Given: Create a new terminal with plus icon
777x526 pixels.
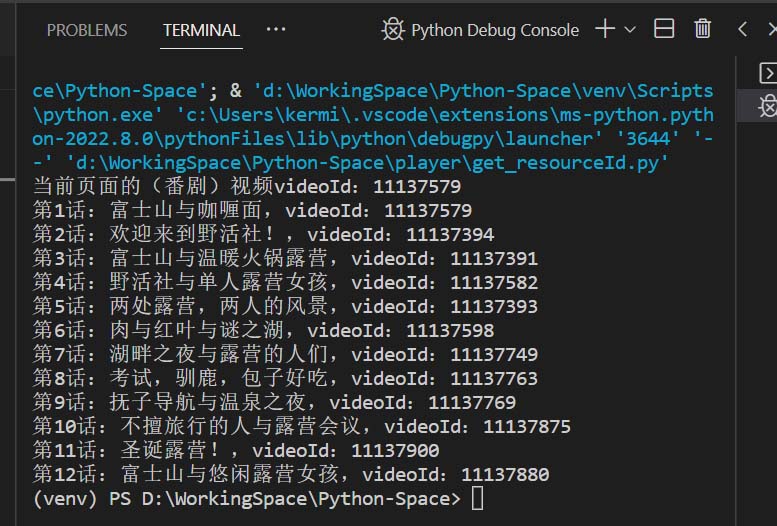Looking at the screenshot, I should (605, 29).
